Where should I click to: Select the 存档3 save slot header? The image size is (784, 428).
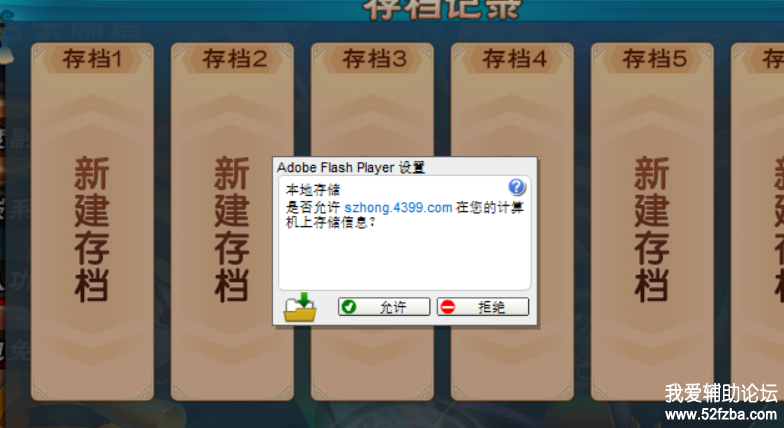(x=372, y=60)
